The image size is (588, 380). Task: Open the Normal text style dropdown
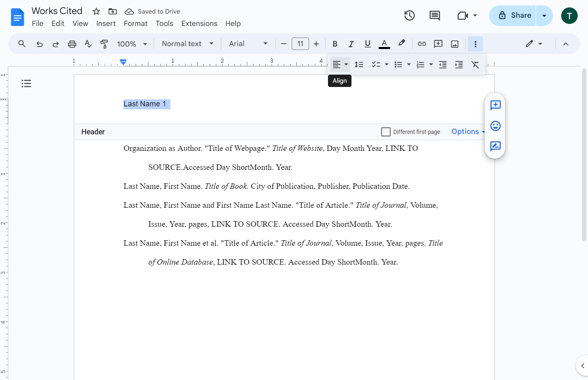pyautogui.click(x=187, y=44)
